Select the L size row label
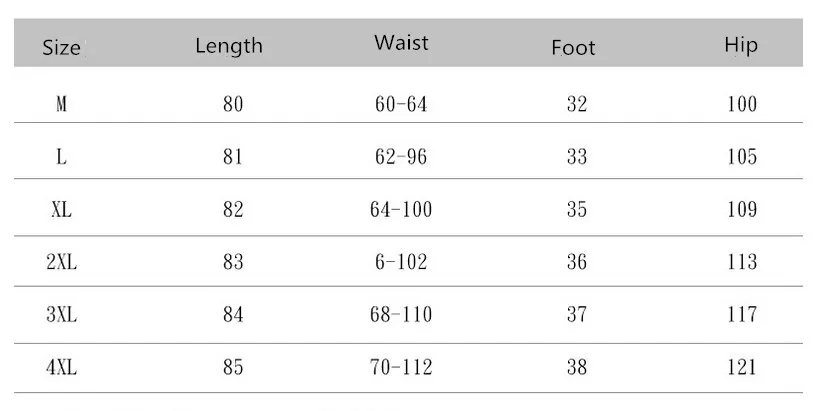This screenshot has width=828, height=411. (x=61, y=157)
